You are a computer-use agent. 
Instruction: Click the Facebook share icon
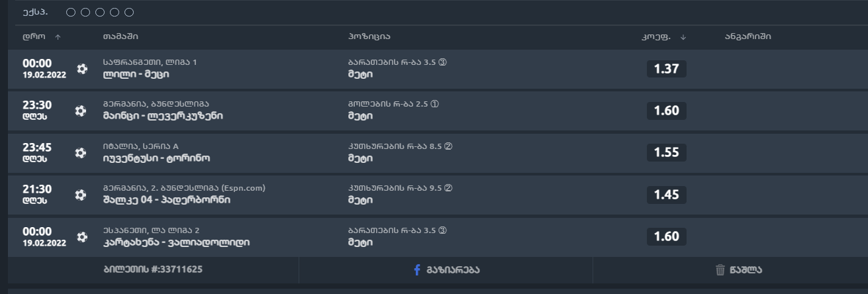pos(417,270)
